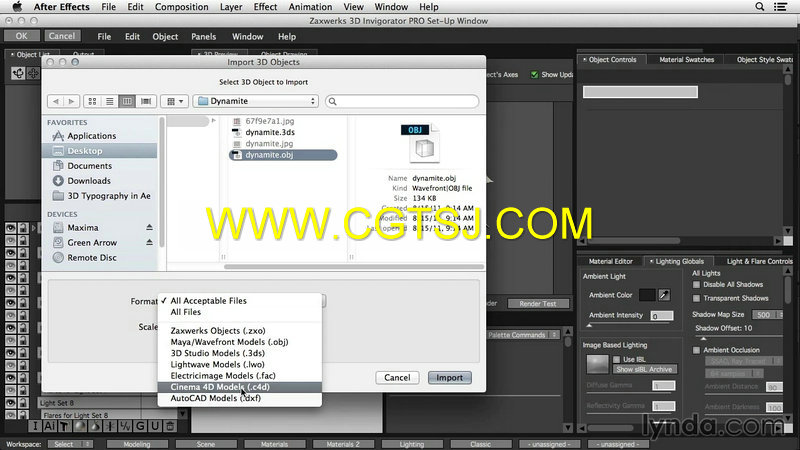This screenshot has width=800, height=450.
Task: Click the search field in Import dialog
Action: pos(402,102)
